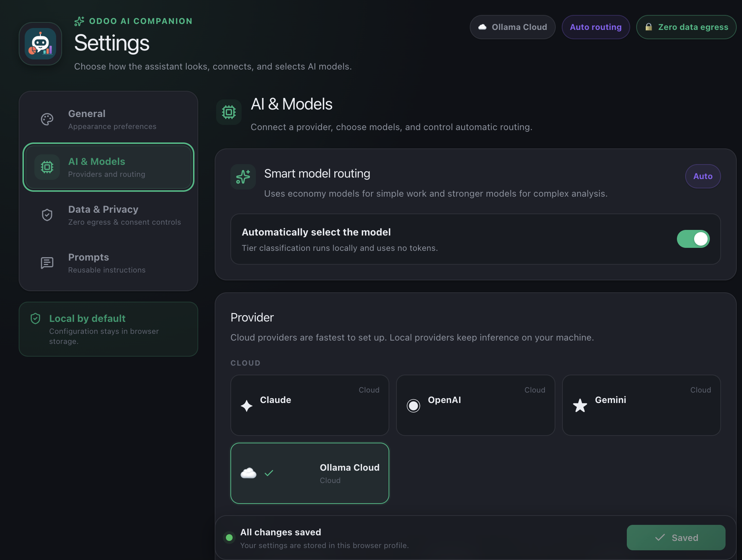
Task: Click the Claude four-point star icon
Action: click(x=247, y=406)
